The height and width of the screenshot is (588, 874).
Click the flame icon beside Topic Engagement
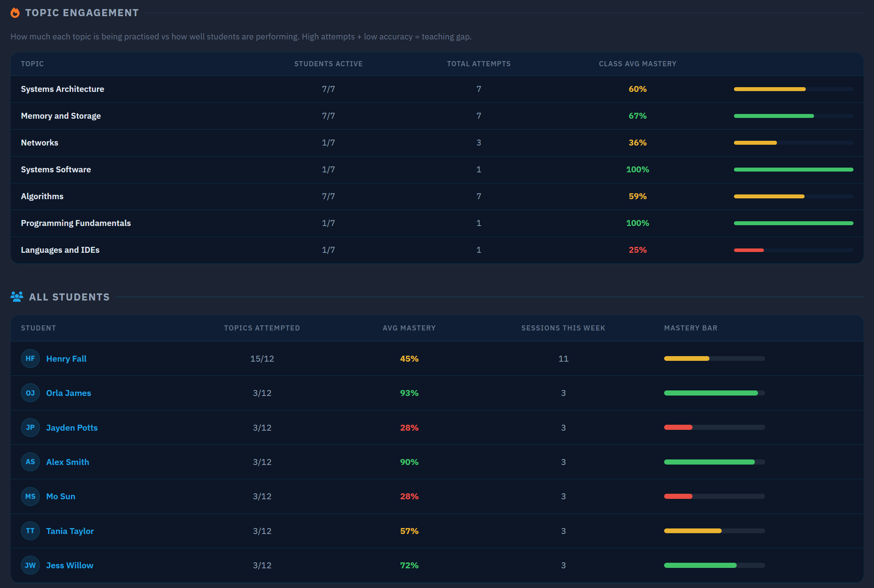15,13
